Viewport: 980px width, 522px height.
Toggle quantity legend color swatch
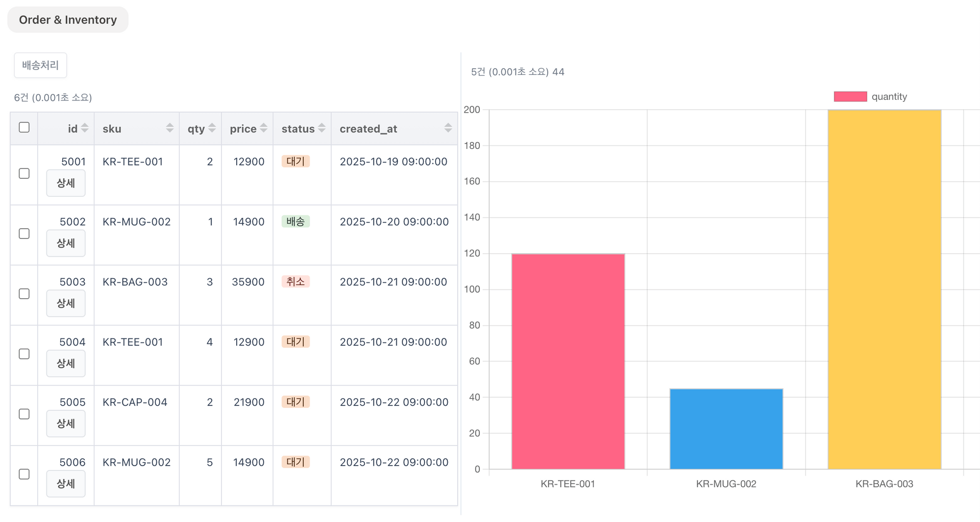pyautogui.click(x=850, y=97)
